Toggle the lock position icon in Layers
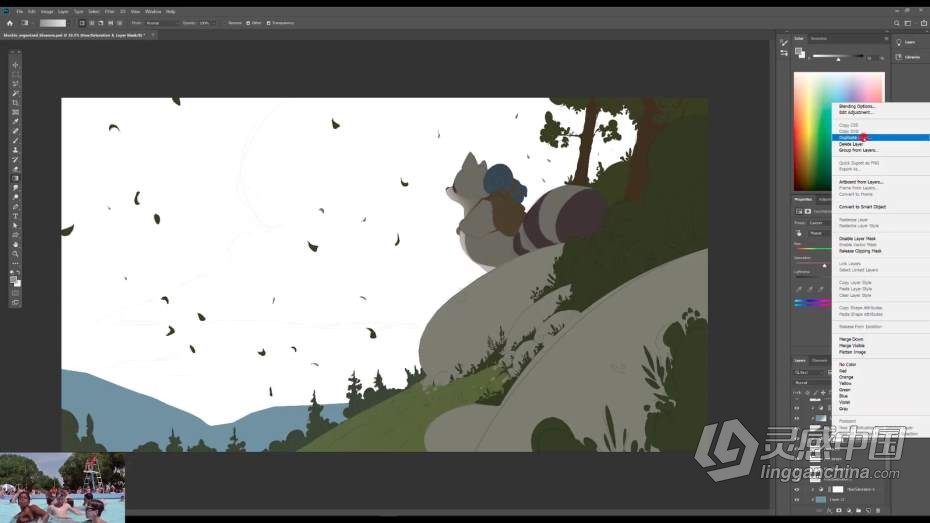Viewport: 930px width, 523px height. point(823,393)
